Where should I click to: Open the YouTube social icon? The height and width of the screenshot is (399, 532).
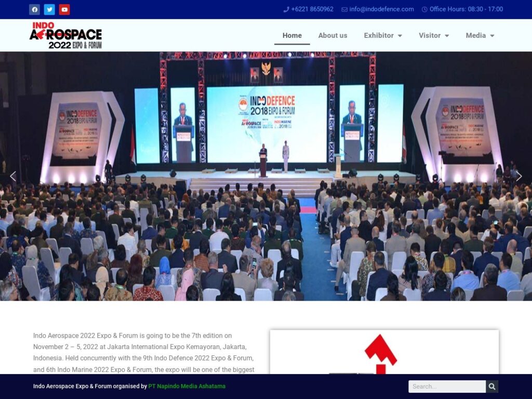[x=64, y=9]
